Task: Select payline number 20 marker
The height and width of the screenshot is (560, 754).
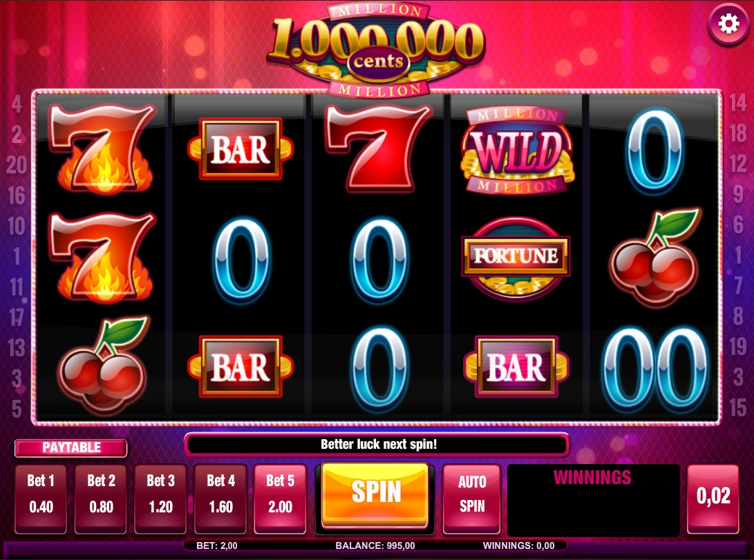Action: (17, 165)
